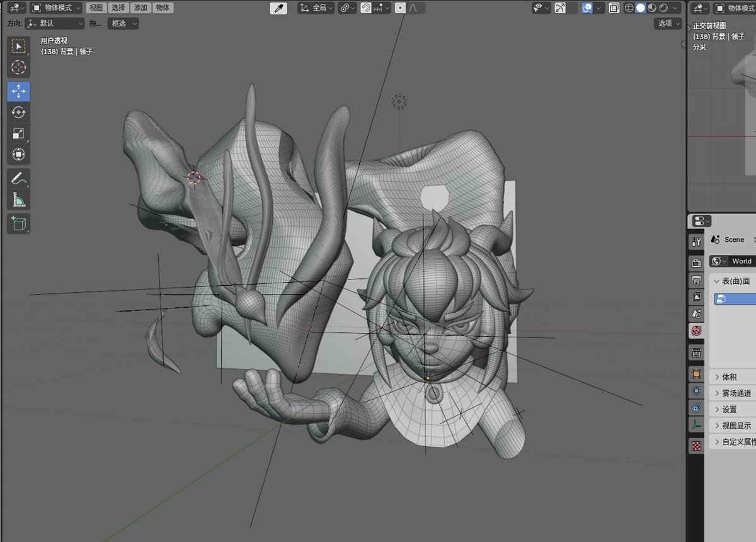The width and height of the screenshot is (756, 542).
Task: Open the Object Constraints properties tab
Action: (696, 407)
